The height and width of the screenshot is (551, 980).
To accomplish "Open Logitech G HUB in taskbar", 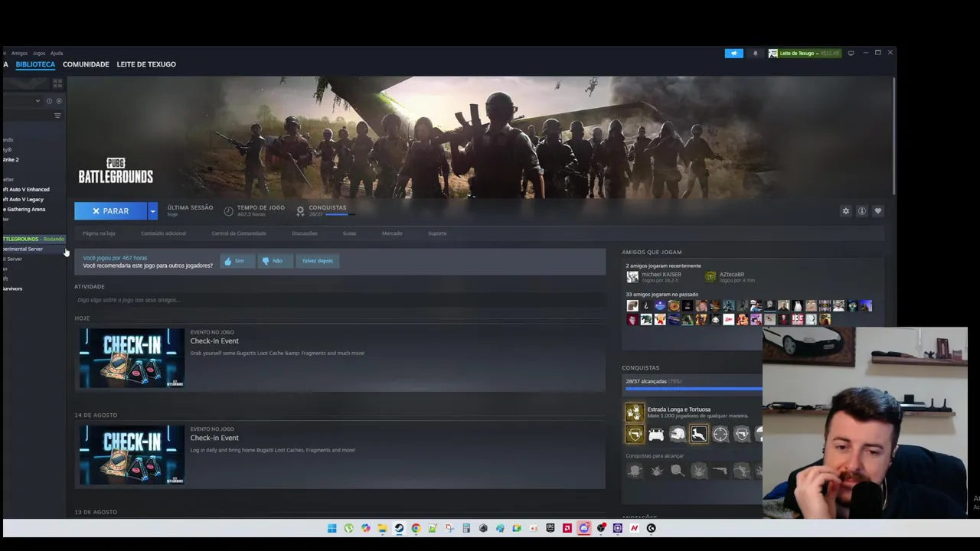I will coord(652,528).
